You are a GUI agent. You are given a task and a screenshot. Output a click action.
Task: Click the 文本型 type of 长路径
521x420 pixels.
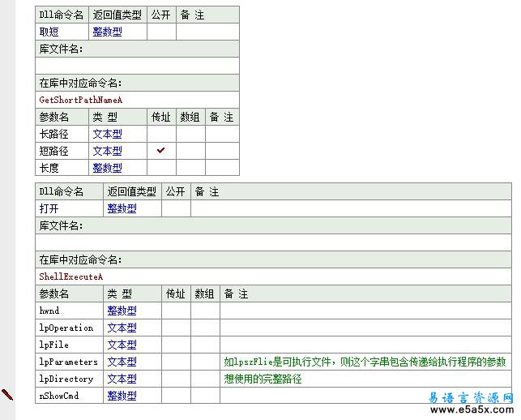(107, 134)
